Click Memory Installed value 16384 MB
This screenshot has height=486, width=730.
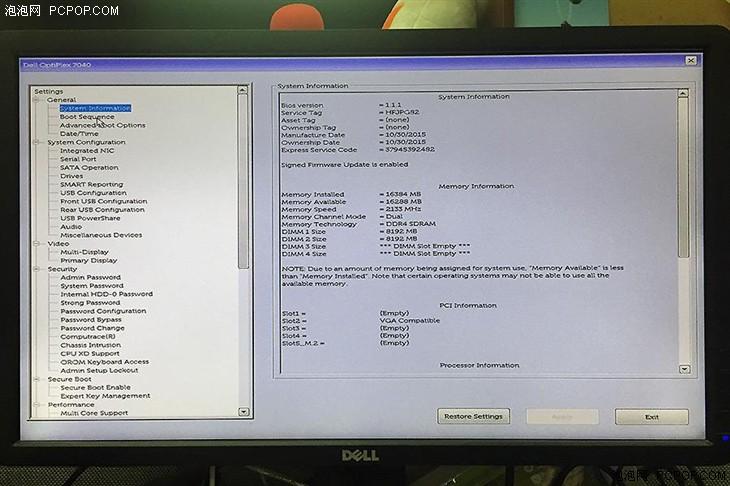point(403,194)
